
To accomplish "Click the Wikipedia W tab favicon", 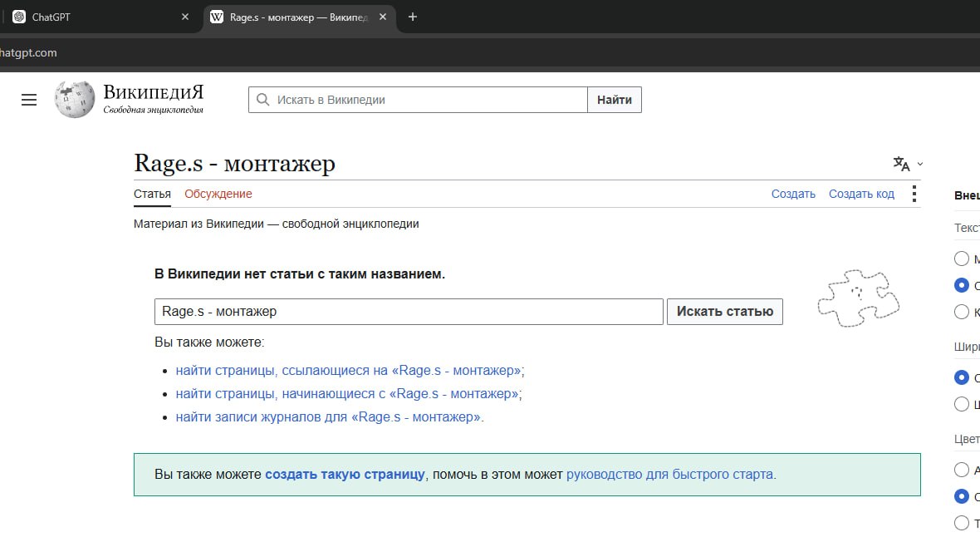I will [216, 17].
